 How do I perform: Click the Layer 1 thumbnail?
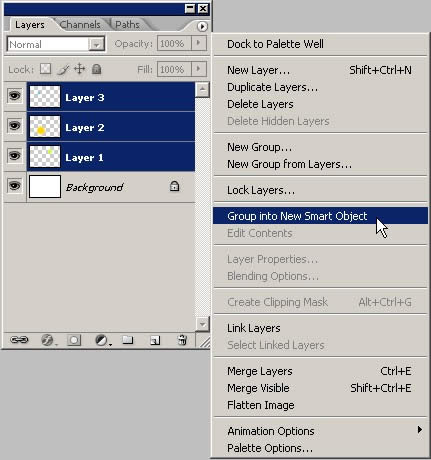tap(45, 156)
